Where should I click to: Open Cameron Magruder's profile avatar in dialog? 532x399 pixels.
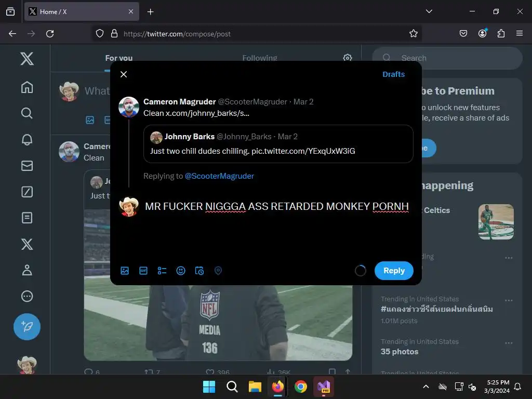[129, 107]
